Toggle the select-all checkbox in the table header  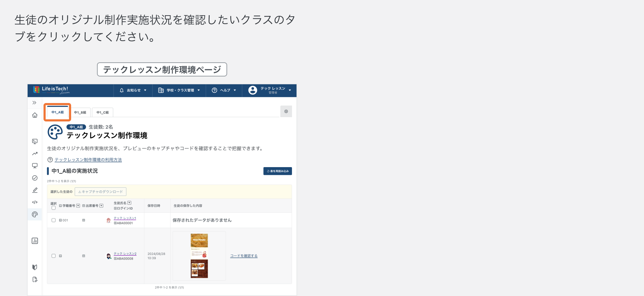pos(53,208)
